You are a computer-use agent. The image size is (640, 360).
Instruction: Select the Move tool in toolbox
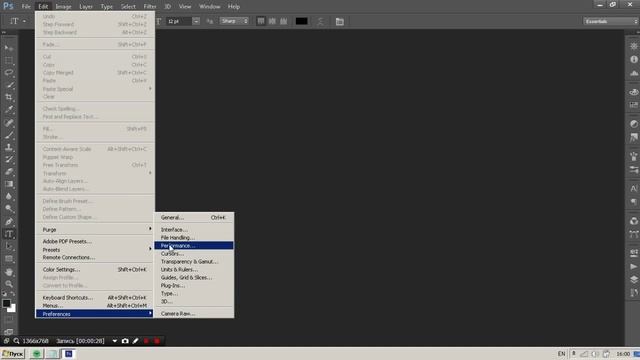point(9,48)
